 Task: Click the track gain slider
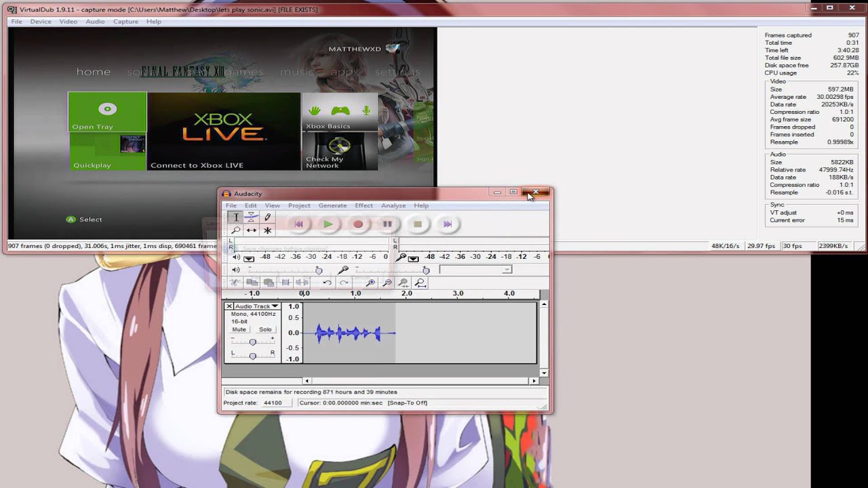click(x=252, y=342)
